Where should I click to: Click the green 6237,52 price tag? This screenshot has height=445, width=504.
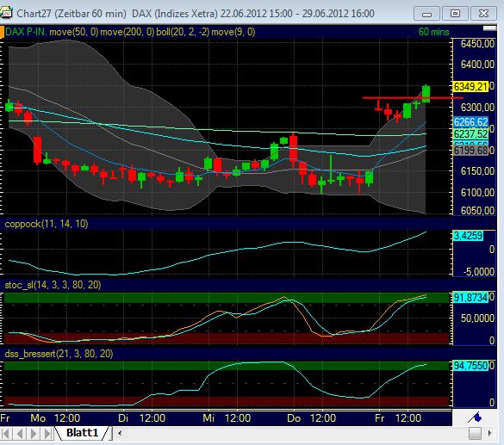[470, 134]
